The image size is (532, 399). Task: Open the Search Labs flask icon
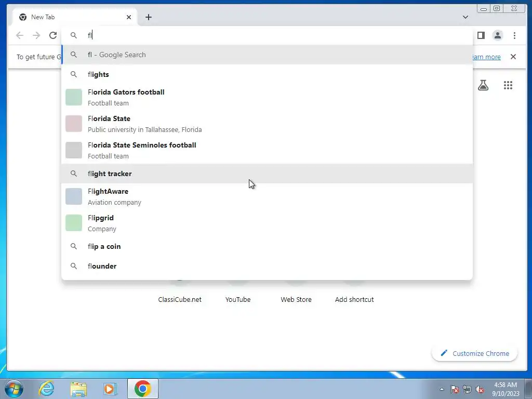pyautogui.click(x=483, y=85)
